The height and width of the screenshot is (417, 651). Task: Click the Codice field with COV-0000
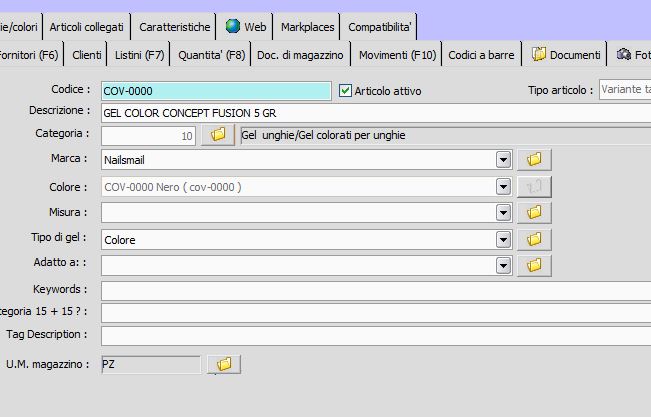tap(216, 91)
